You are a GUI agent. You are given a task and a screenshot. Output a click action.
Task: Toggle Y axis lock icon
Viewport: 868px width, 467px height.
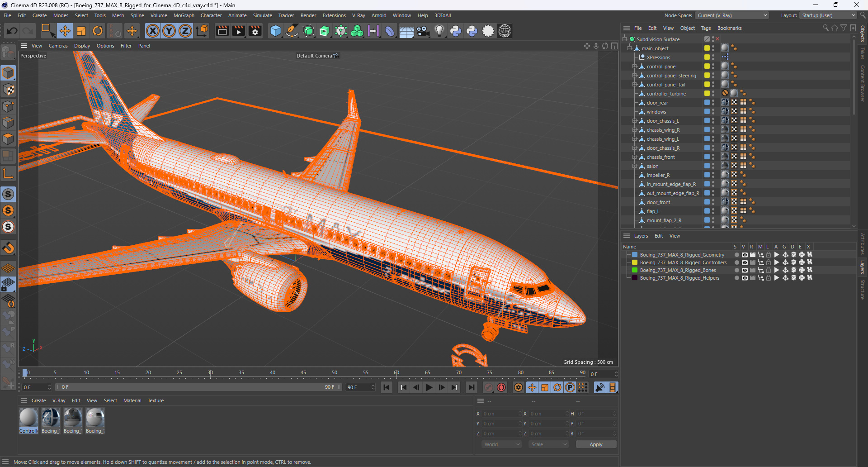[169, 31]
